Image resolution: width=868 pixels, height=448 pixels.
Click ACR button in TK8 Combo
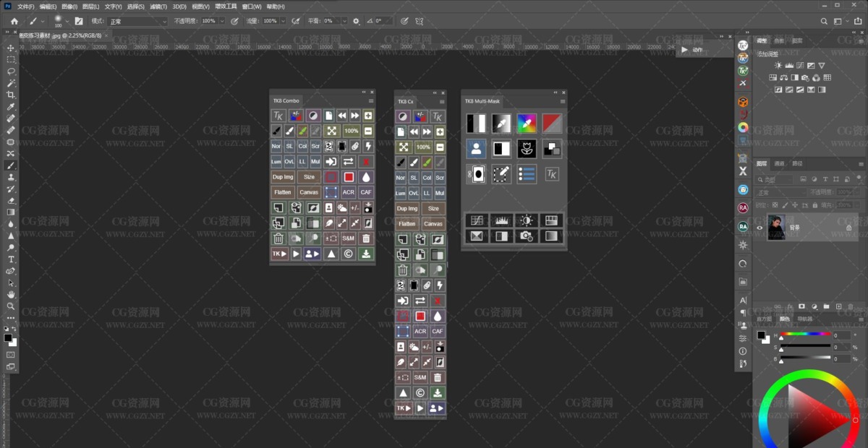[349, 192]
